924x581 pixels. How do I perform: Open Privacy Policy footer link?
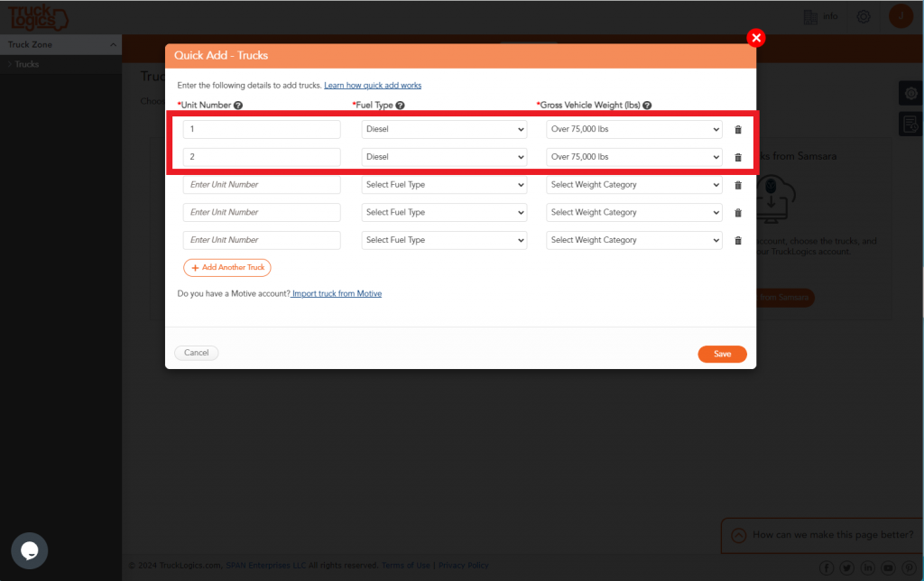coord(463,566)
